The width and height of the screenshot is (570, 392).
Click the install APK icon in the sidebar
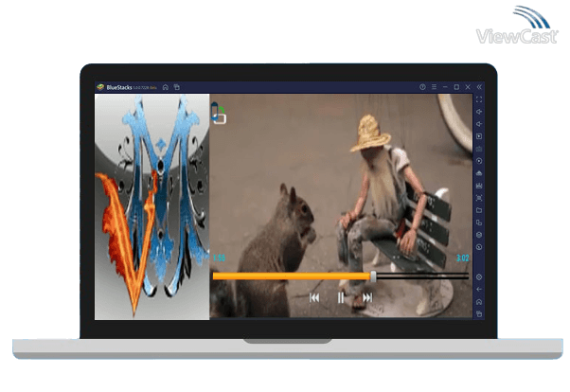(479, 173)
